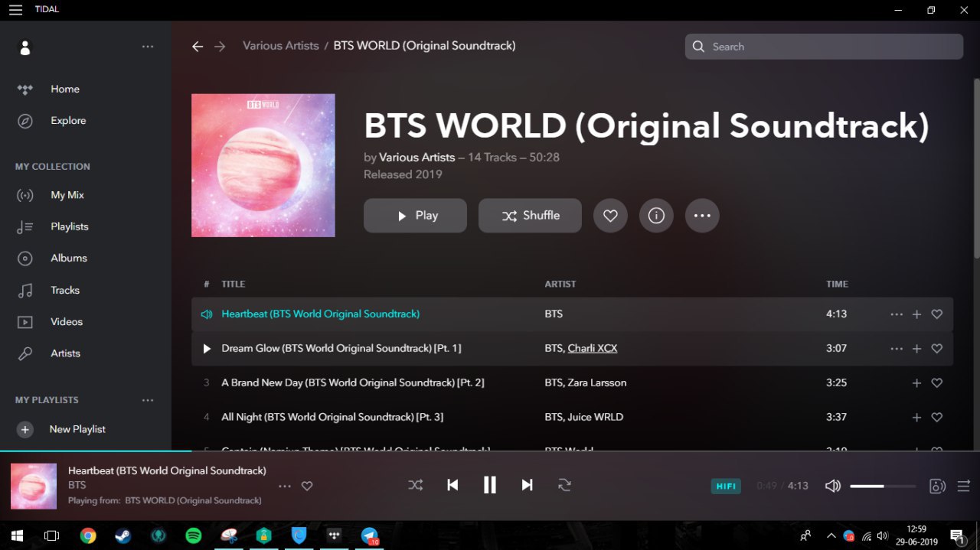The height and width of the screenshot is (550, 980).
Task: Open Artists in My Collection
Action: coord(65,353)
